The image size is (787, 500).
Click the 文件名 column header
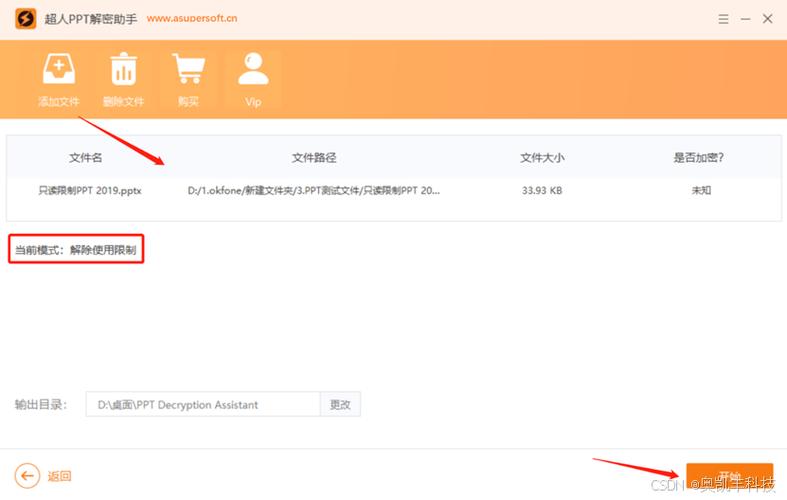tap(85, 158)
